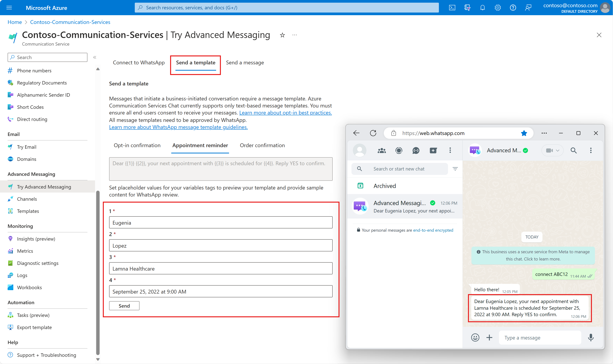Collapse the sidebar with double chevron

(94, 57)
